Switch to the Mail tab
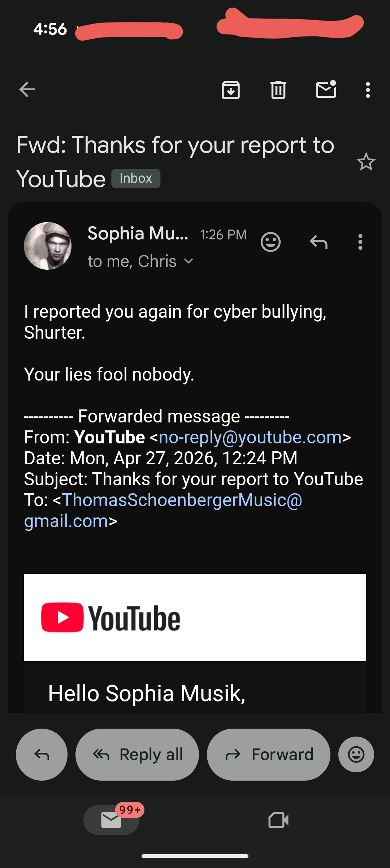Viewport: 390px width, 868px height. pyautogui.click(x=111, y=820)
